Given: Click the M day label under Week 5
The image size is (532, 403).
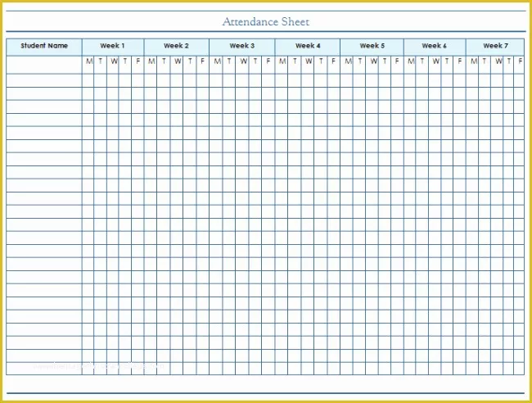Looking at the screenshot, I should pos(348,61).
